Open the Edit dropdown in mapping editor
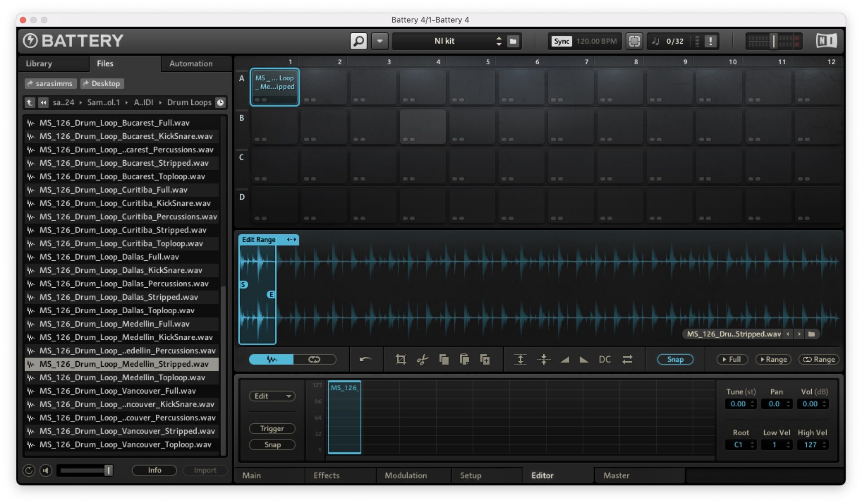The height and width of the screenshot is (504, 862). pos(272,396)
